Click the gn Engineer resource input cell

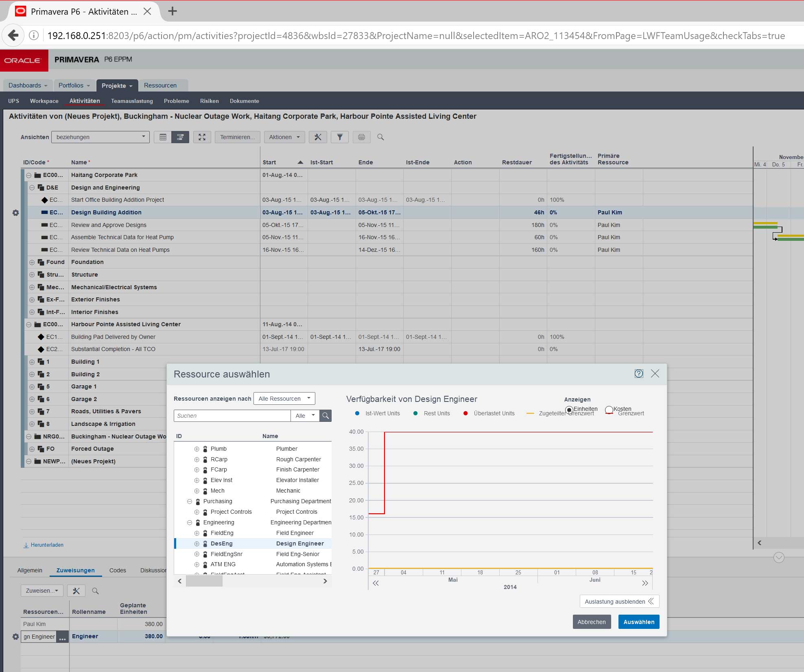tap(39, 637)
